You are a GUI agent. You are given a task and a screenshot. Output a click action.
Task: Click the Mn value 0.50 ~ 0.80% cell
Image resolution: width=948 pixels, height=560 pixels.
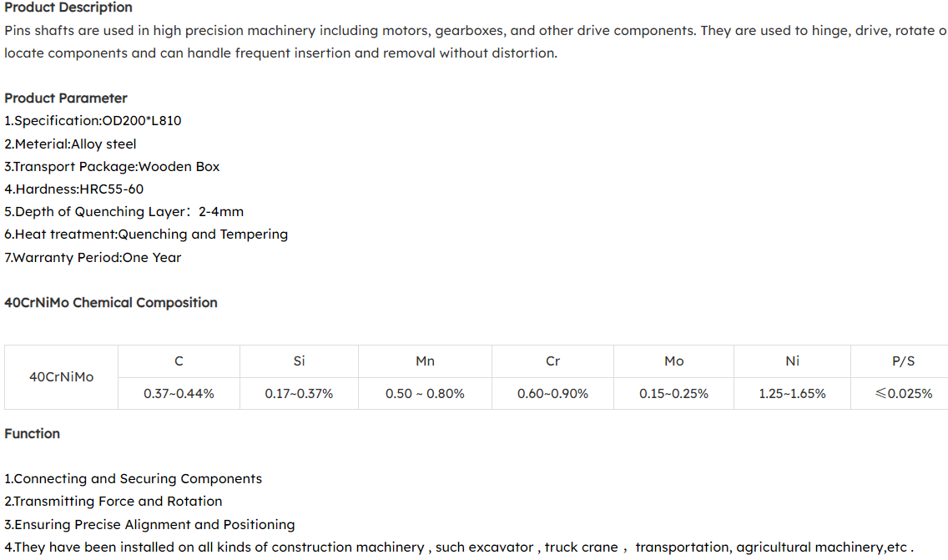[x=425, y=393]
